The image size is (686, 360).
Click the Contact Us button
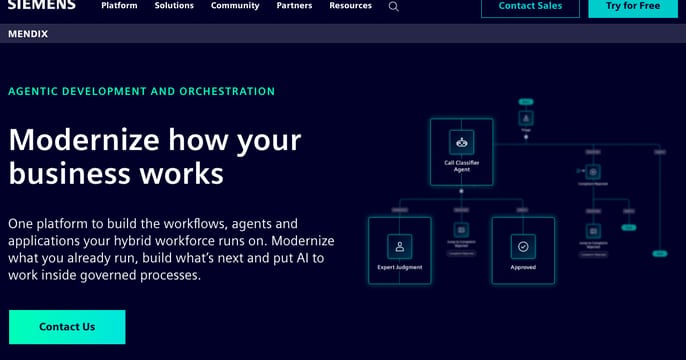pos(67,327)
